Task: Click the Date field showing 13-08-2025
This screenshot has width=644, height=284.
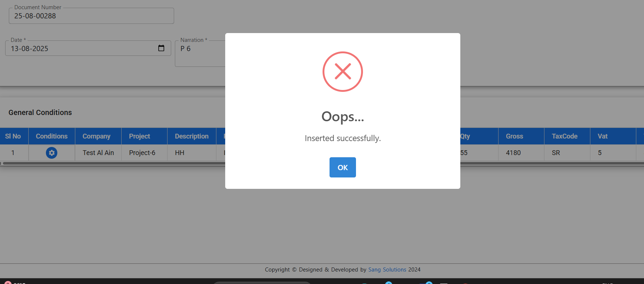Action: point(81,48)
